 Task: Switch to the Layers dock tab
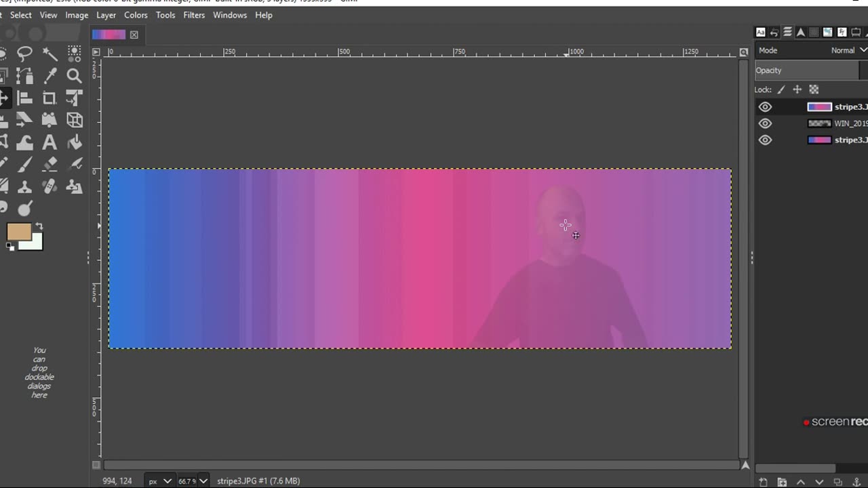(x=787, y=32)
